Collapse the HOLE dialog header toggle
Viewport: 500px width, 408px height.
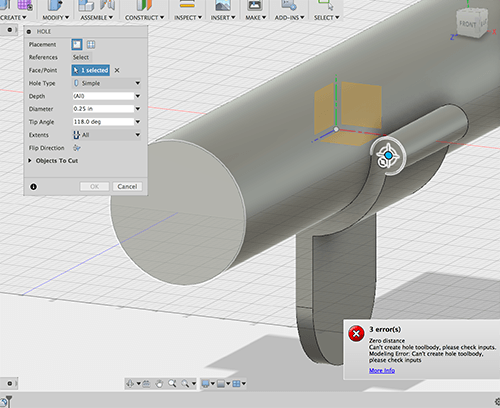coord(29,31)
